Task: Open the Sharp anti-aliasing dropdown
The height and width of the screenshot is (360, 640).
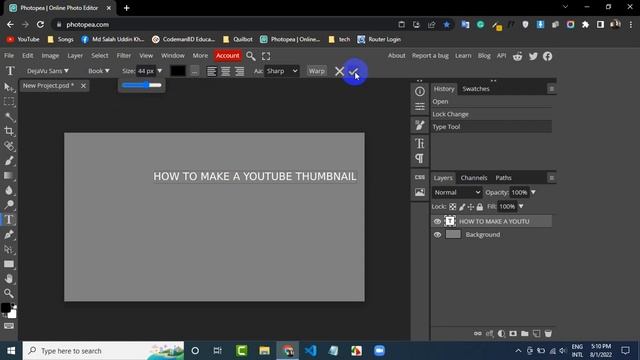Action: 282,71
